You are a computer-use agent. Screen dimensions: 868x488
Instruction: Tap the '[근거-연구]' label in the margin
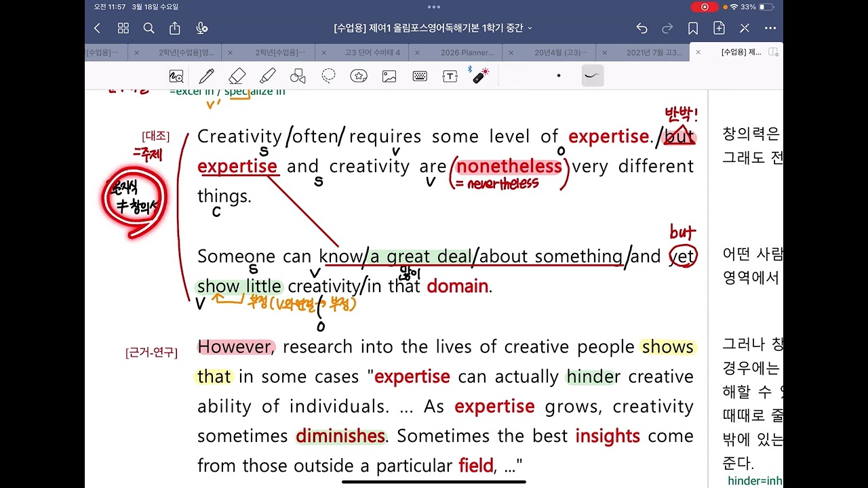point(152,352)
